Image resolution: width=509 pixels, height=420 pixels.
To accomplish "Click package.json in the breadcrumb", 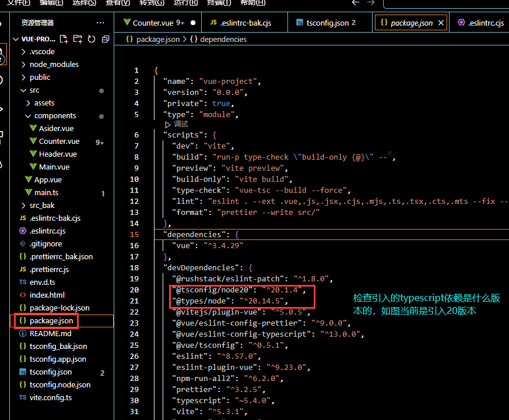I will [158, 39].
